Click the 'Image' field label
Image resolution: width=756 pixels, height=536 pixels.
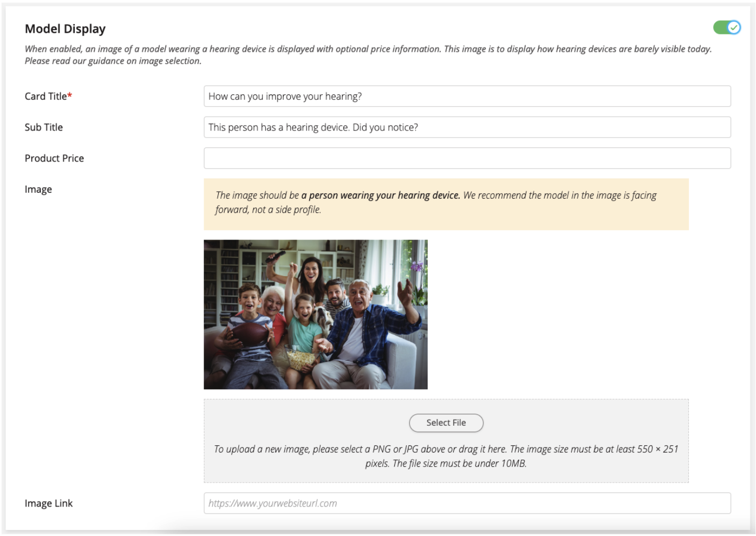38,189
